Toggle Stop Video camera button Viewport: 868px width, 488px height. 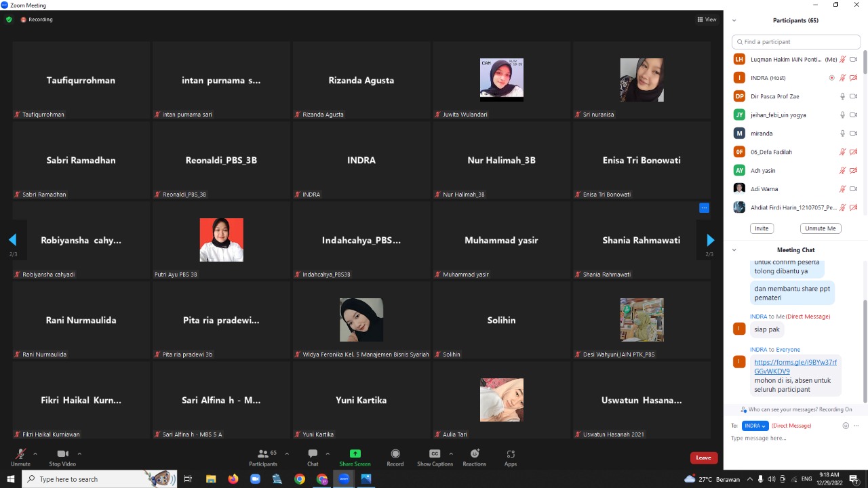(62, 454)
